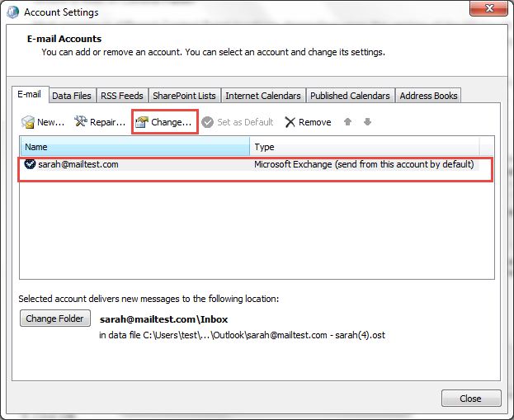
Task: Open the SharePoint Lists tab
Action: 184,96
